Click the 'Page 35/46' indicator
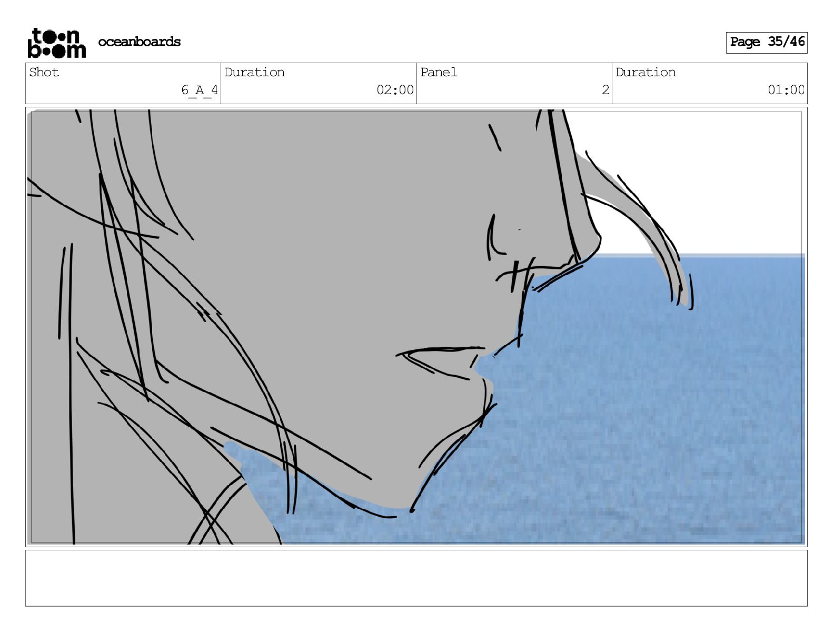 [x=767, y=42]
